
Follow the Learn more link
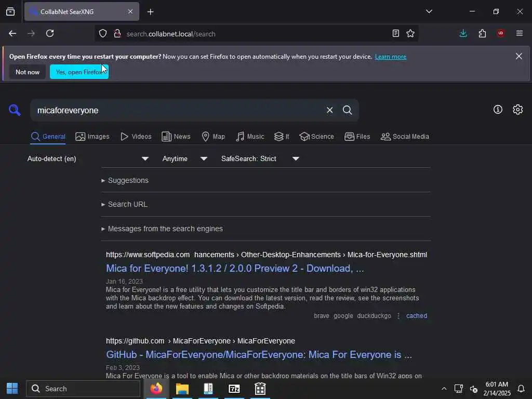click(x=391, y=57)
